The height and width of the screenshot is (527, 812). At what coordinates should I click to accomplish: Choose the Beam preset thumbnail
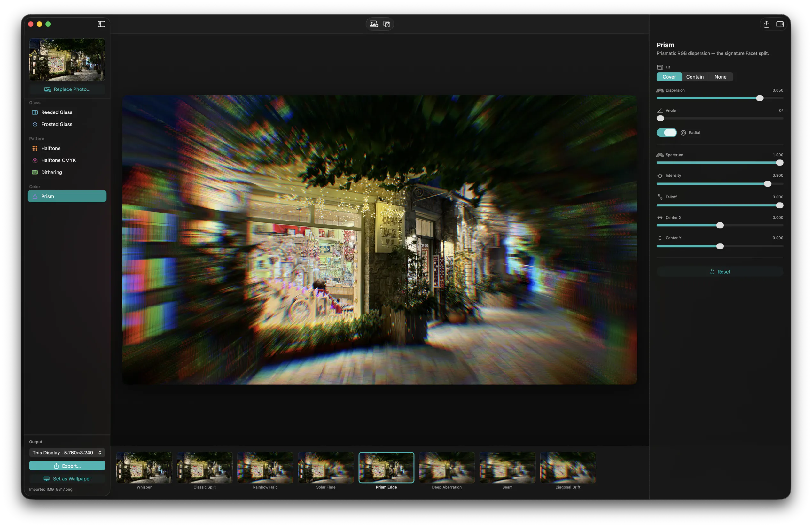(x=507, y=468)
